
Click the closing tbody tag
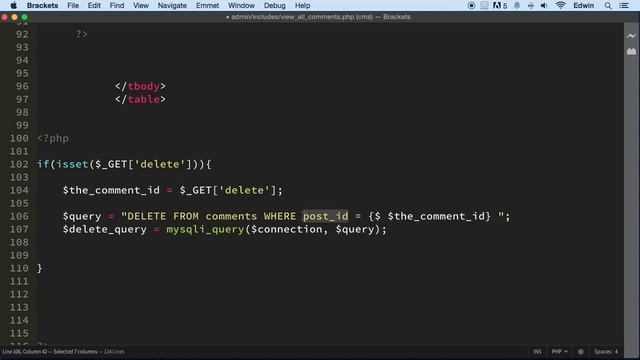[x=140, y=87]
